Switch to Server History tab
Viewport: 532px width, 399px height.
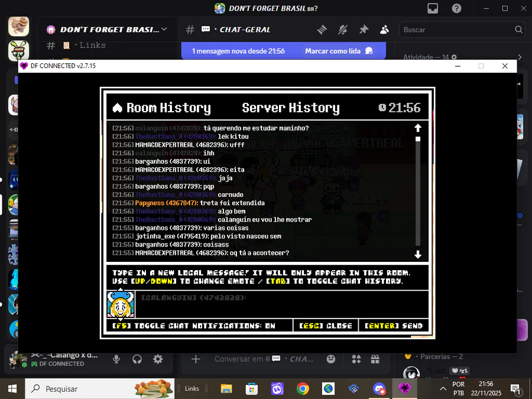[291, 108]
